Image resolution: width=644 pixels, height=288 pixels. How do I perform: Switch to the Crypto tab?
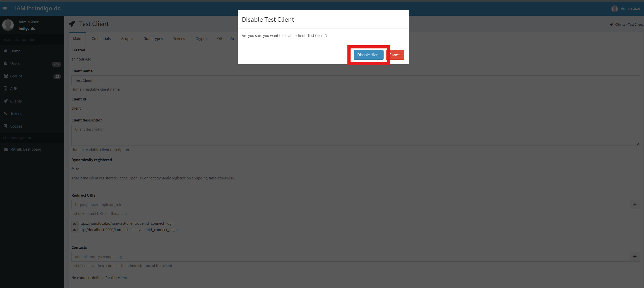tap(201, 38)
